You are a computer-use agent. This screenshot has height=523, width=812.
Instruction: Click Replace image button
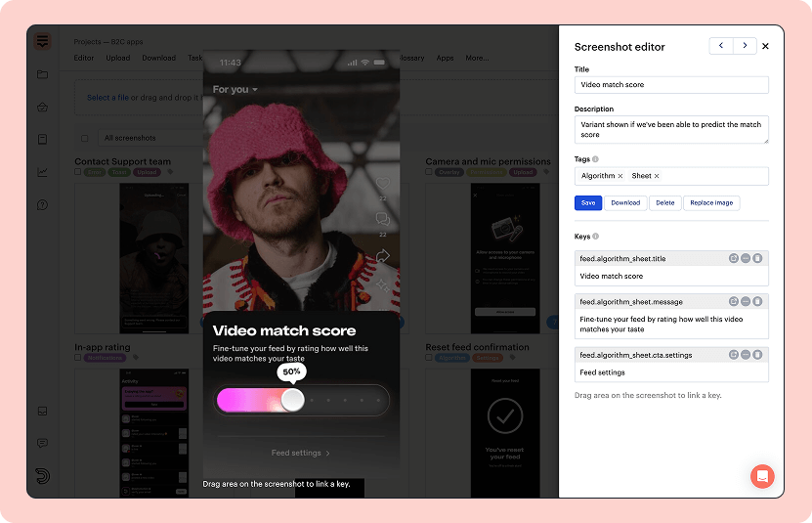(x=711, y=203)
